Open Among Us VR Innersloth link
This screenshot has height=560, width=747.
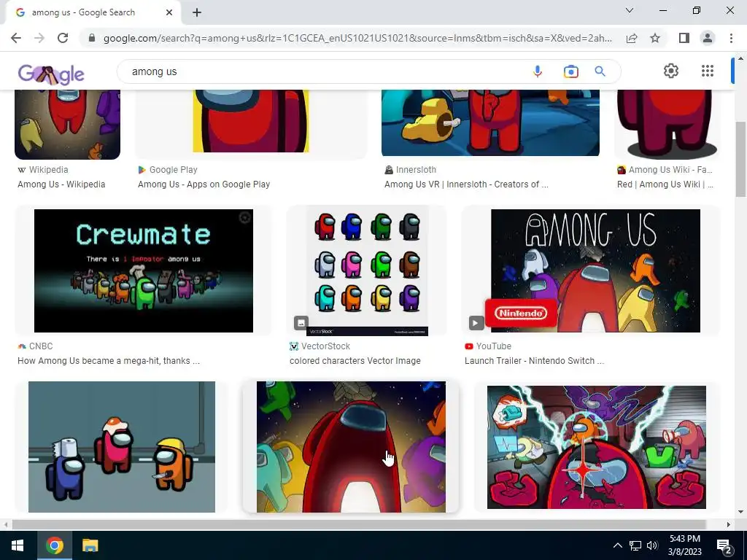pyautogui.click(x=466, y=184)
